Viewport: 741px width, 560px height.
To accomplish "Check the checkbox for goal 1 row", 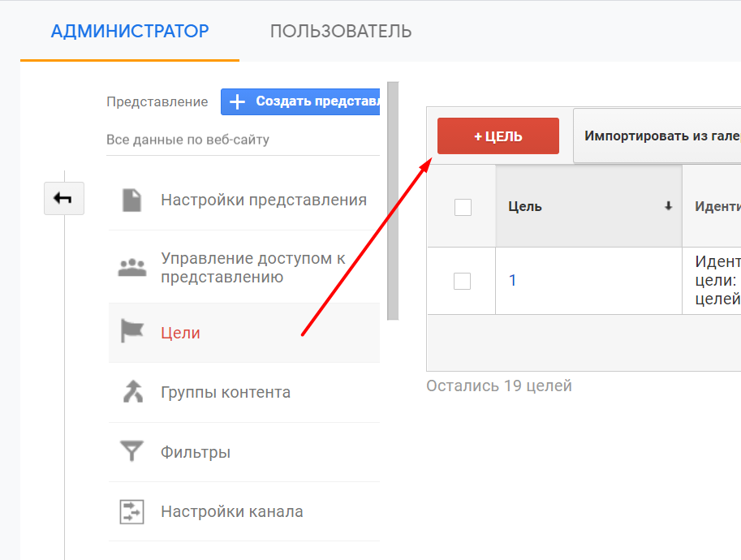I will (462, 281).
